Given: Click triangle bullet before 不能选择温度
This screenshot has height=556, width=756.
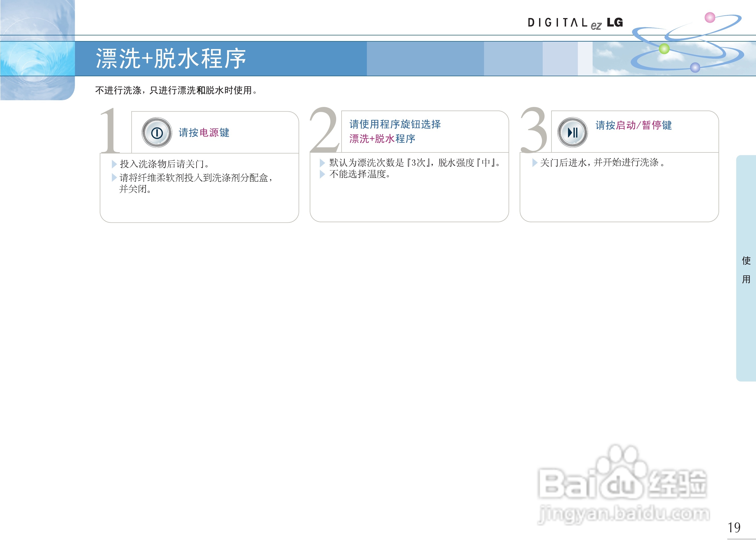Looking at the screenshot, I should 322,174.
